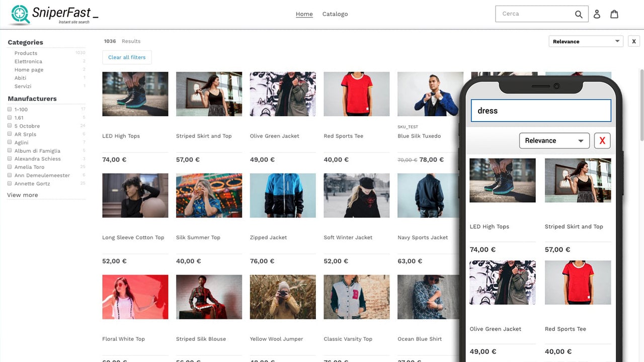Click the Silk Summer Top title
This screenshot has width=644, height=362.
pos(198,238)
